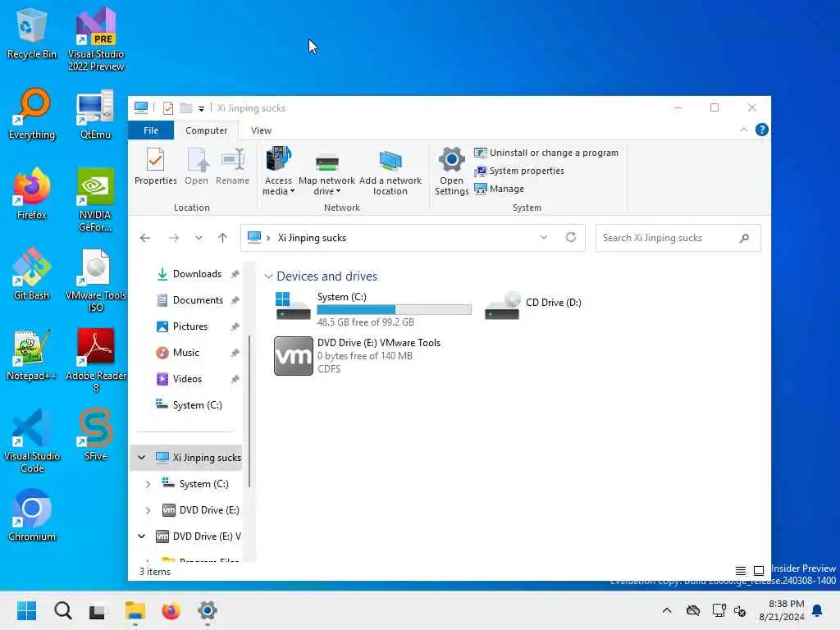The image size is (840, 630).
Task: Select the System (C:) drive tile
Action: pos(373,309)
